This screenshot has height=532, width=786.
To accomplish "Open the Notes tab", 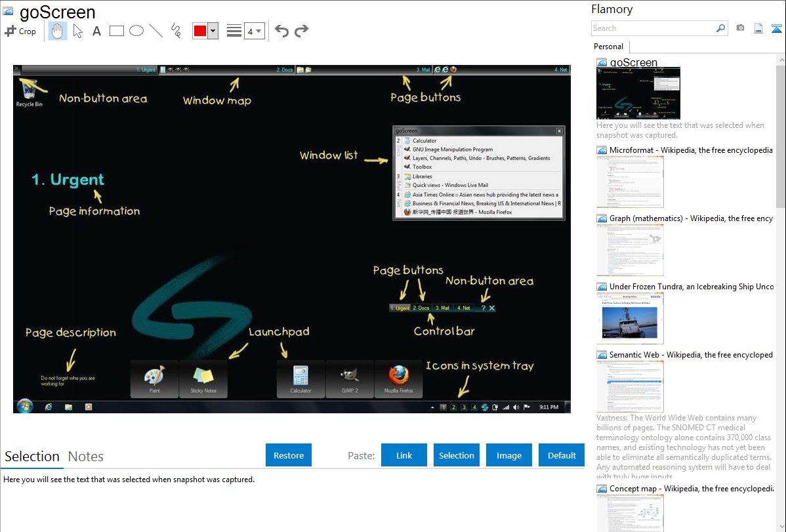I will tap(86, 457).
